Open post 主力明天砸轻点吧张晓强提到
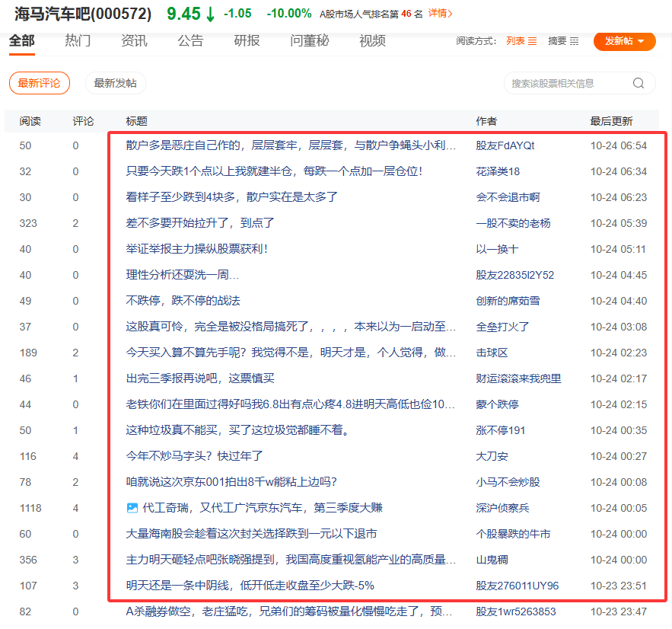672x629 pixels. point(291,560)
